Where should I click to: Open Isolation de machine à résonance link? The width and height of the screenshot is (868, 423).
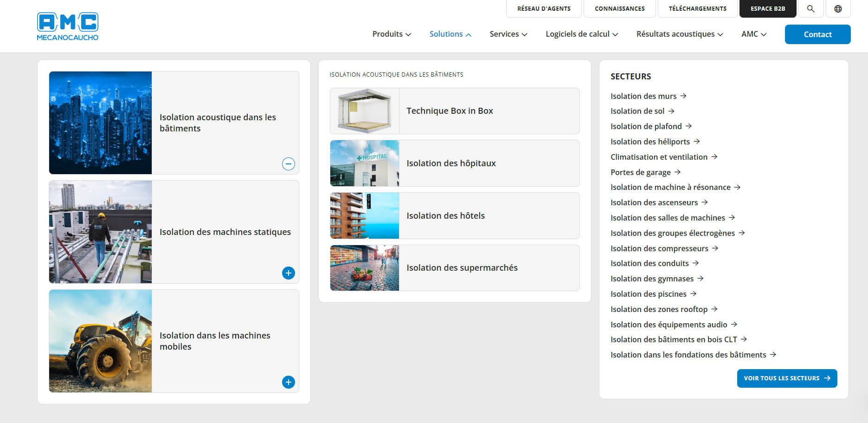pos(675,187)
